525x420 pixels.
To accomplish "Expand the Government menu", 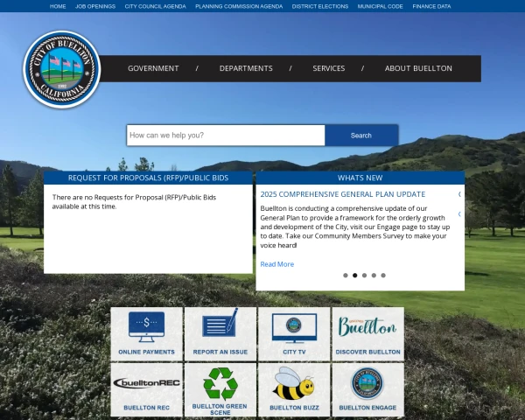I will [153, 68].
